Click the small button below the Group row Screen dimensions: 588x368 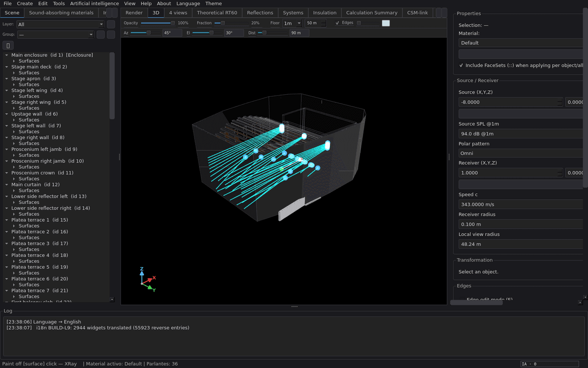click(8, 46)
